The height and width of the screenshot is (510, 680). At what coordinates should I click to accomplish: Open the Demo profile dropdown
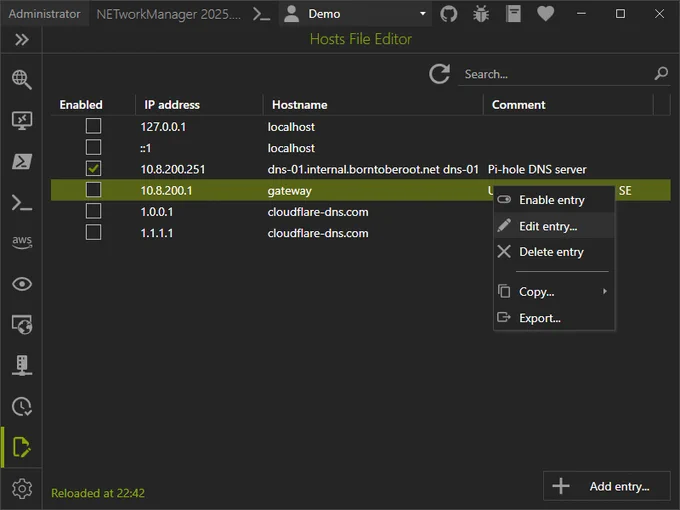click(355, 14)
